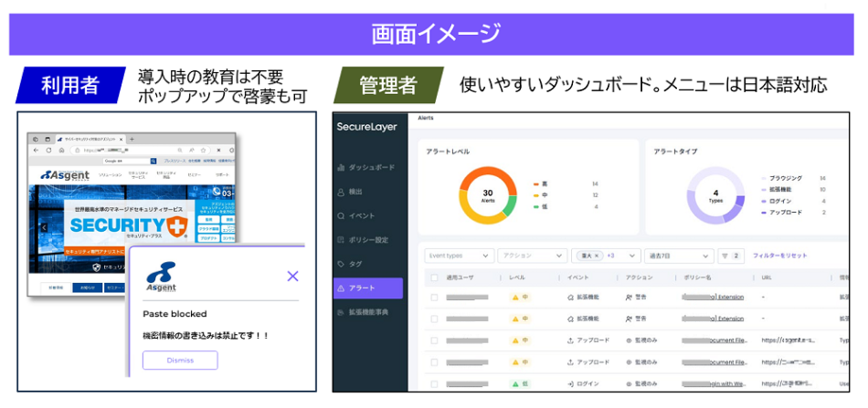Select アップロード legend in アラートタイプ chart

pos(781,213)
